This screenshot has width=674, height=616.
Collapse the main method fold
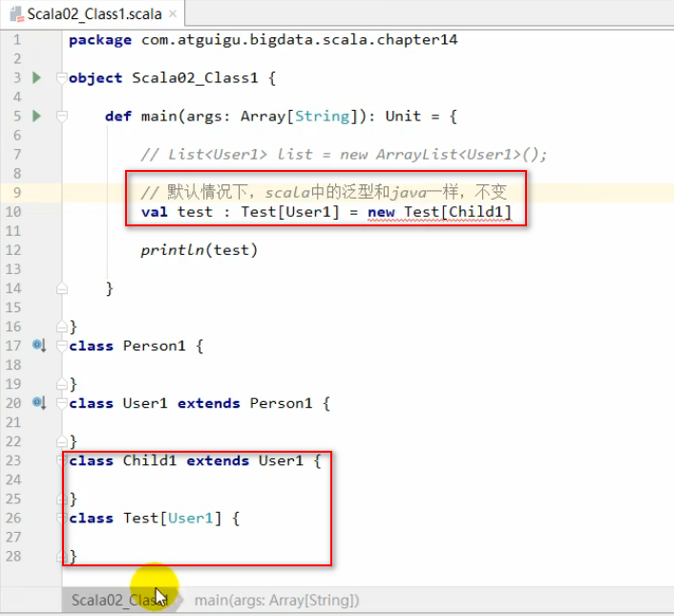click(62, 117)
